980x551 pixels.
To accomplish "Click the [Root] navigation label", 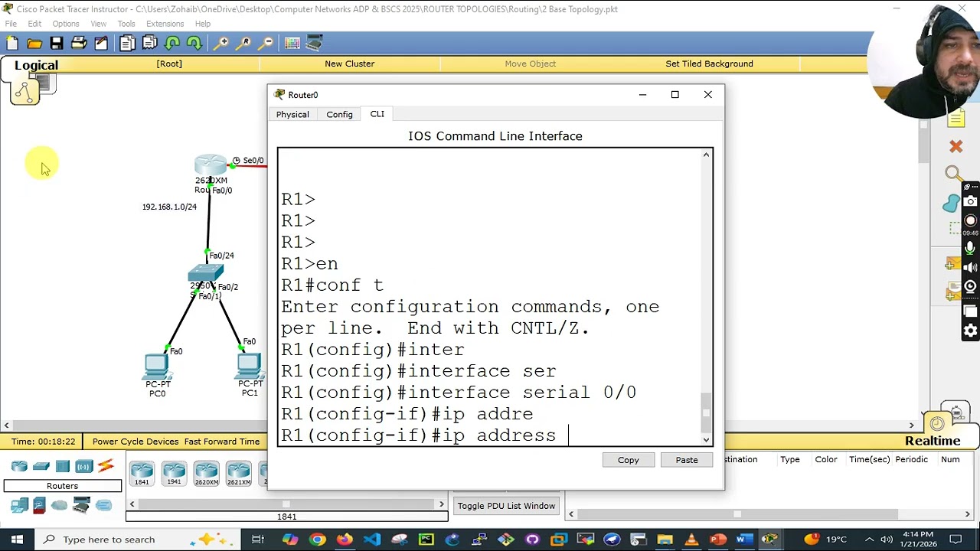I will tap(169, 64).
